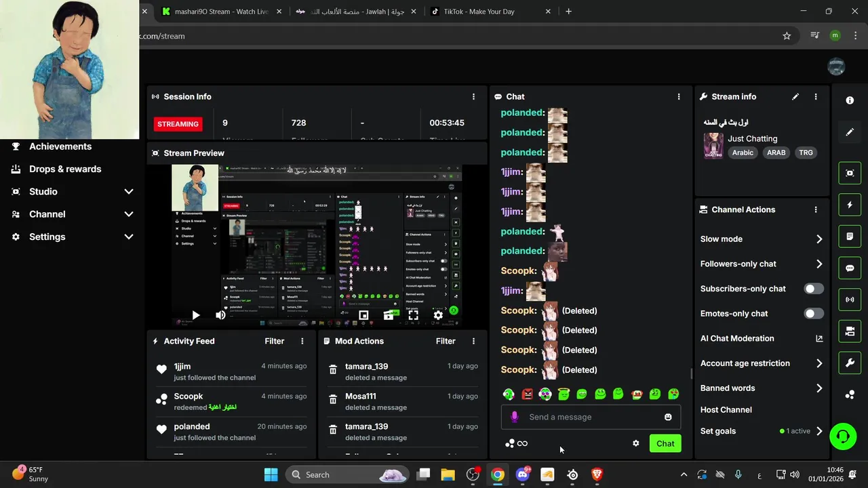Enter fullscreen in Stream Preview

(413, 315)
